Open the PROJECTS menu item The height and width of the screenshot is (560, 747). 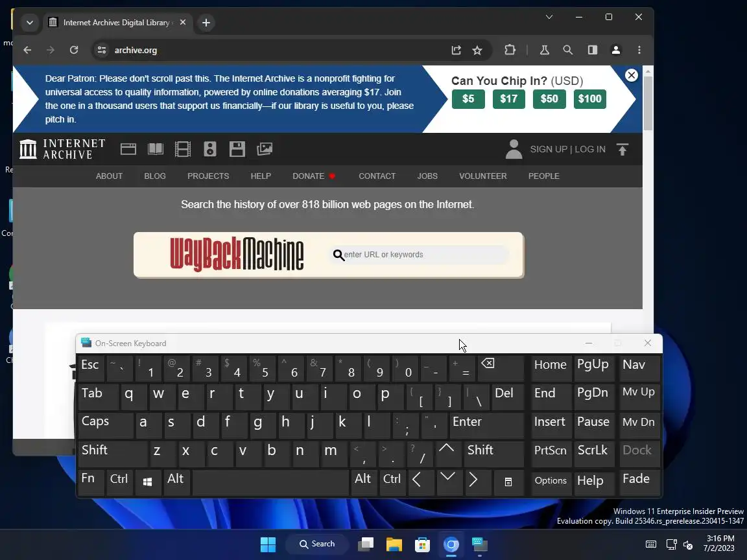pyautogui.click(x=208, y=176)
